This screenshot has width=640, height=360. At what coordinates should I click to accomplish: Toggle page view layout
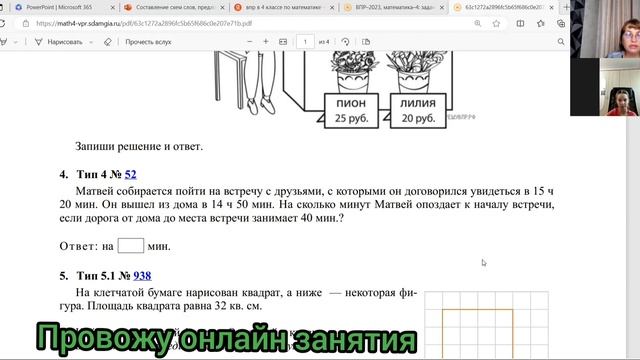click(x=366, y=42)
